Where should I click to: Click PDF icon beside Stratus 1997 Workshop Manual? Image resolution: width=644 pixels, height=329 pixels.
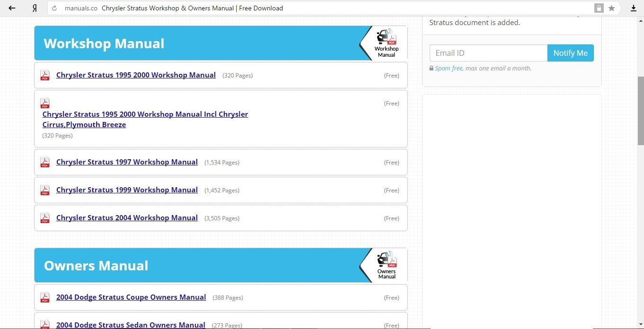pos(45,162)
